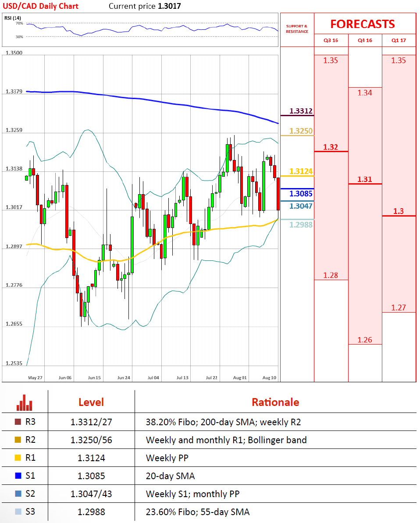Click the 1.3085 cell in the table
The image size is (420, 523).
[x=91, y=476]
